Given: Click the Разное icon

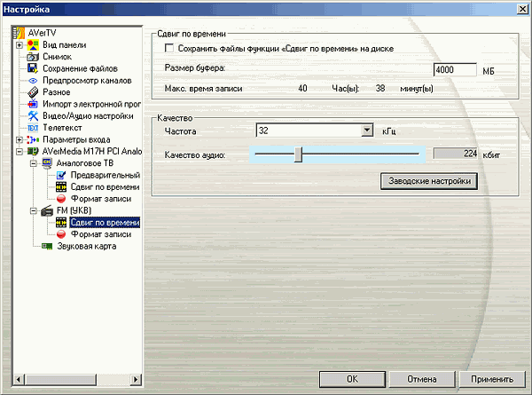Looking at the screenshot, I should tap(33, 92).
